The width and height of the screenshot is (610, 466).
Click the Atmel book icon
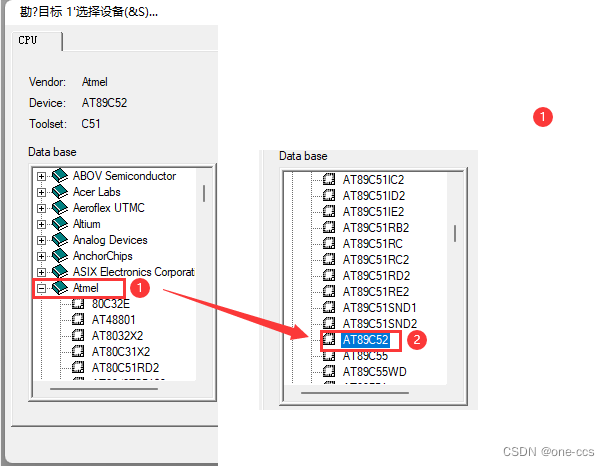tap(60, 287)
